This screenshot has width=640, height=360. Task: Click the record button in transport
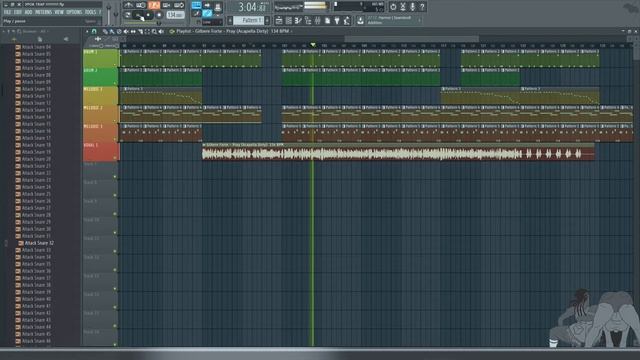(x=159, y=15)
